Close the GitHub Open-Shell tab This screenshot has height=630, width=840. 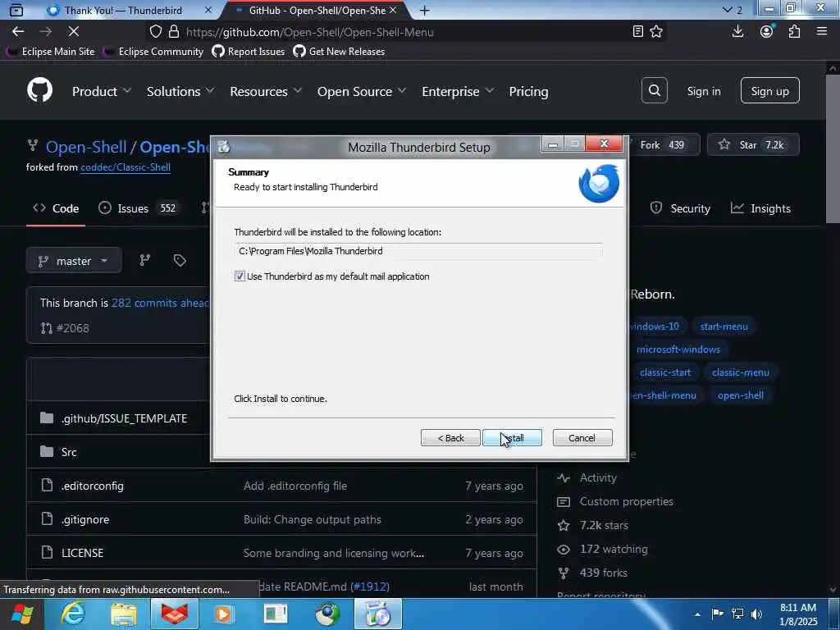pyautogui.click(x=393, y=10)
